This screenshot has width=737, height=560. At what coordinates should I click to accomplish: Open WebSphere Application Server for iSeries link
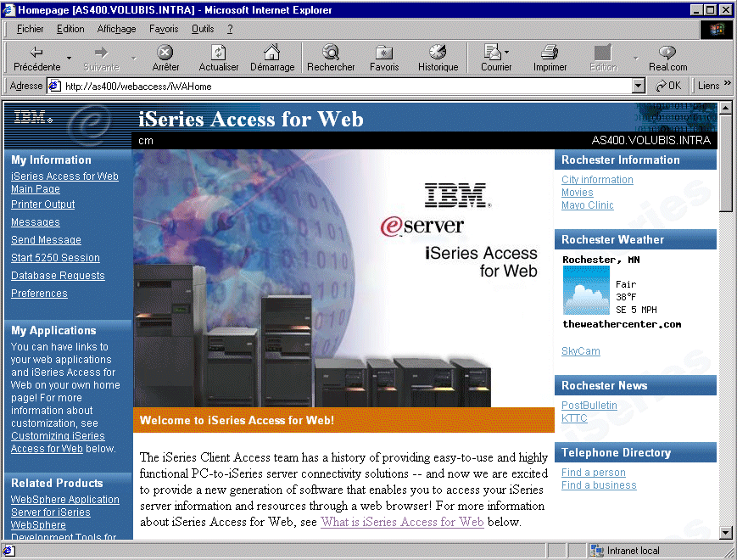[x=64, y=506]
